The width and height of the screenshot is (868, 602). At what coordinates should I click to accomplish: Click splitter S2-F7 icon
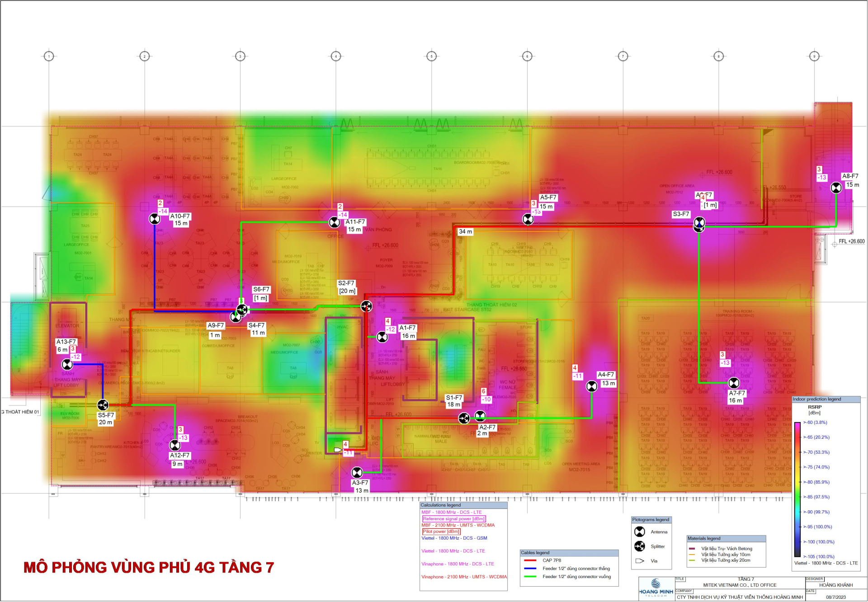click(366, 306)
